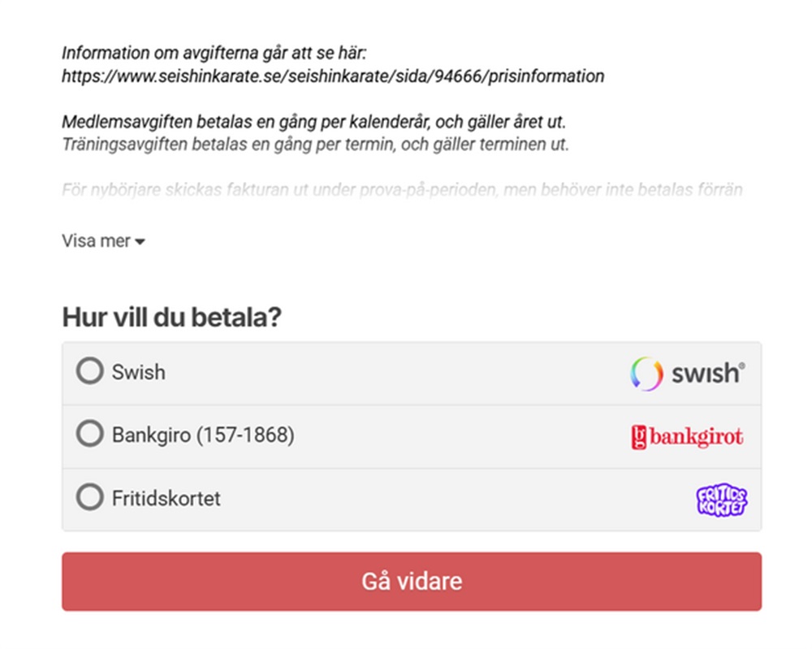Click the Information om avgifterna line
Viewport: 812px width, 649px height.
coord(214,54)
